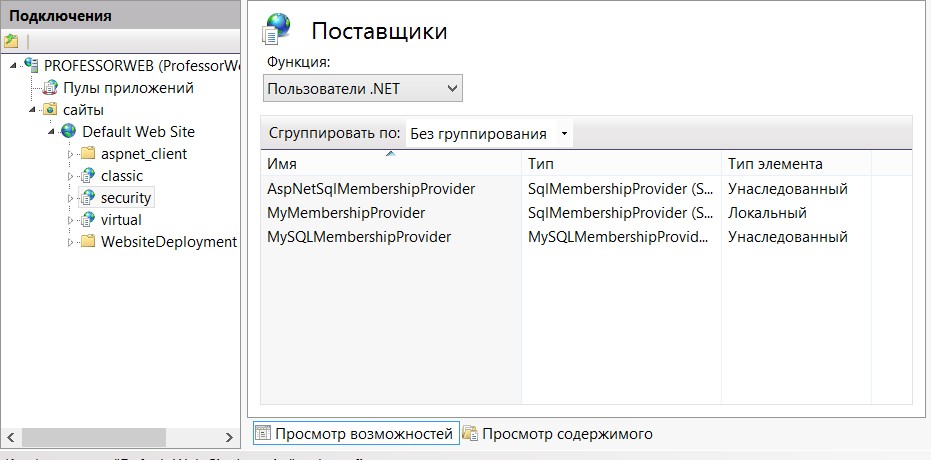Sort by the Тип элемента column header

(796, 164)
